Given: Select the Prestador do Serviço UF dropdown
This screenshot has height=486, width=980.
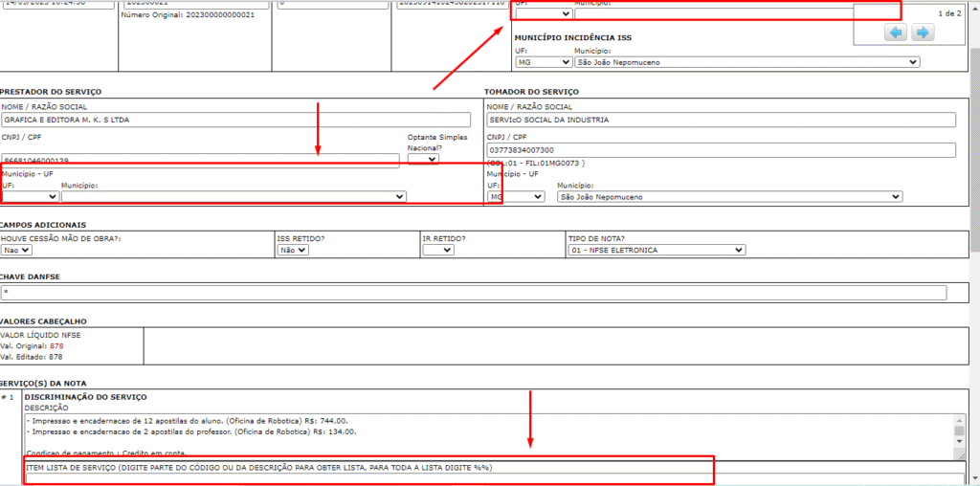Looking at the screenshot, I should [31, 196].
